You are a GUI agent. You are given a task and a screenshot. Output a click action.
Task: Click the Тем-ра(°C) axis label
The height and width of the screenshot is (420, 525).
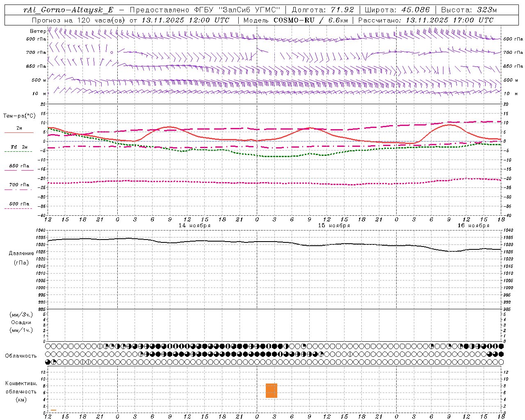[x=19, y=116]
